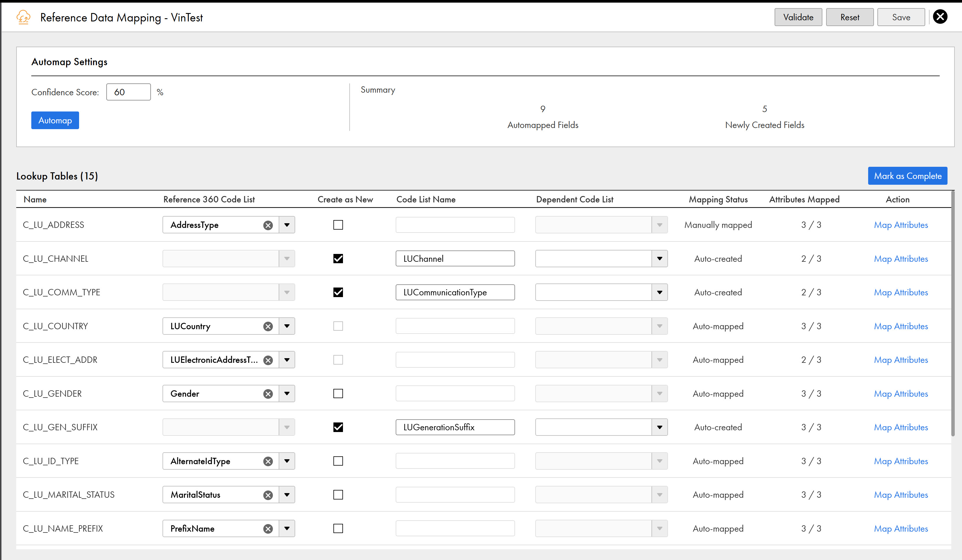Clear the AlternateIdType code list selection
Viewport: 962px width, 560px height.
(x=268, y=461)
